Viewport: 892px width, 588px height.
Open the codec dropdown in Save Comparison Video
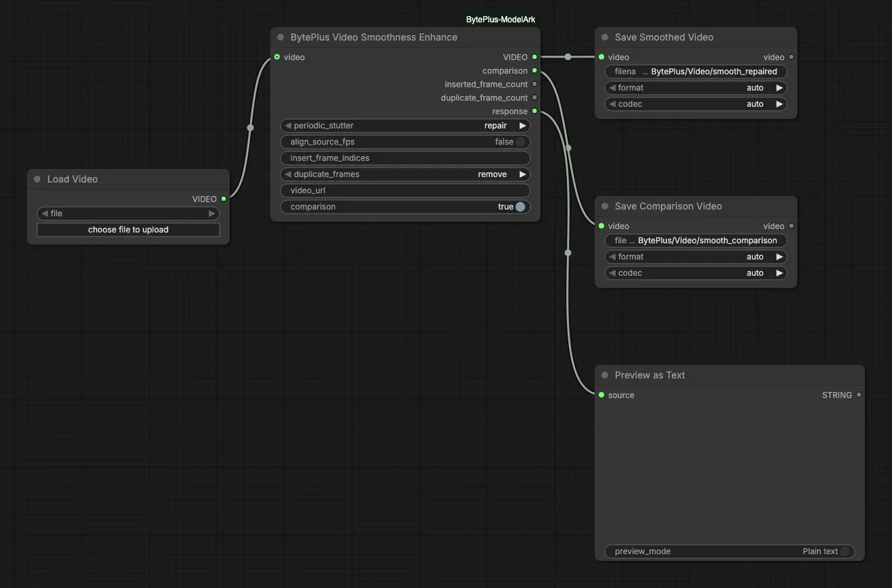pyautogui.click(x=696, y=273)
